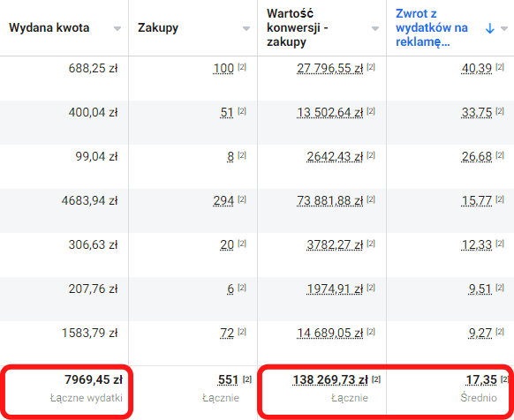Click the Łączne wydatki label

click(87, 398)
